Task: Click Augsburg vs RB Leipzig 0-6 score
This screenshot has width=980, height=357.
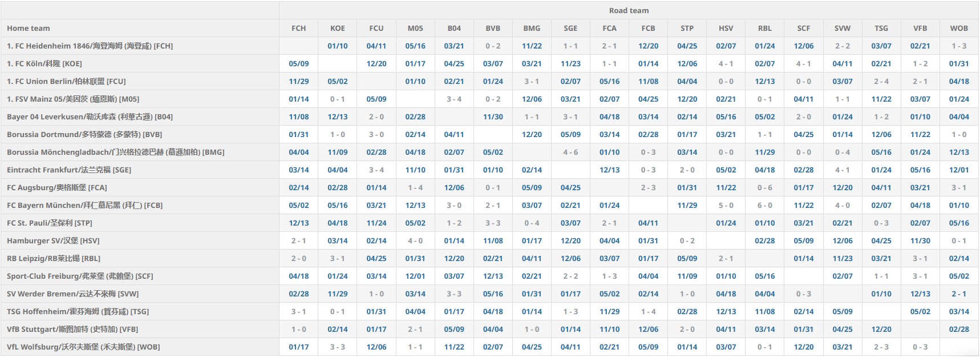Action: click(x=764, y=187)
